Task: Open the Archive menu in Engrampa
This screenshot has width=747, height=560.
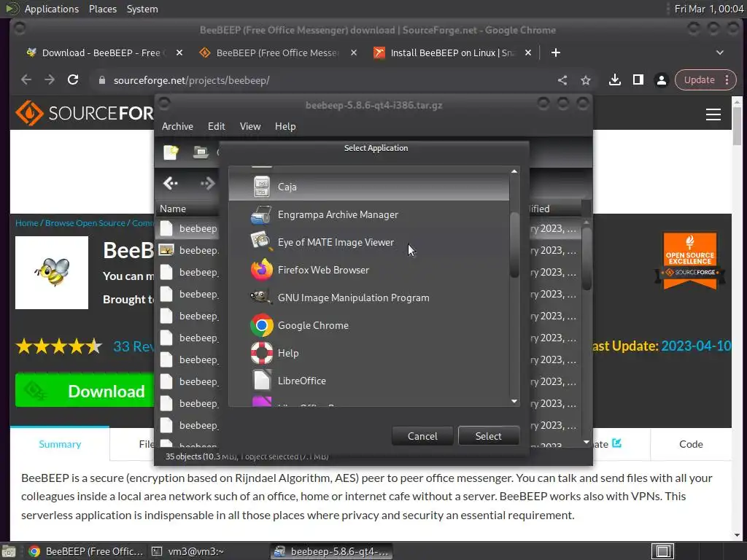Action: click(x=177, y=126)
